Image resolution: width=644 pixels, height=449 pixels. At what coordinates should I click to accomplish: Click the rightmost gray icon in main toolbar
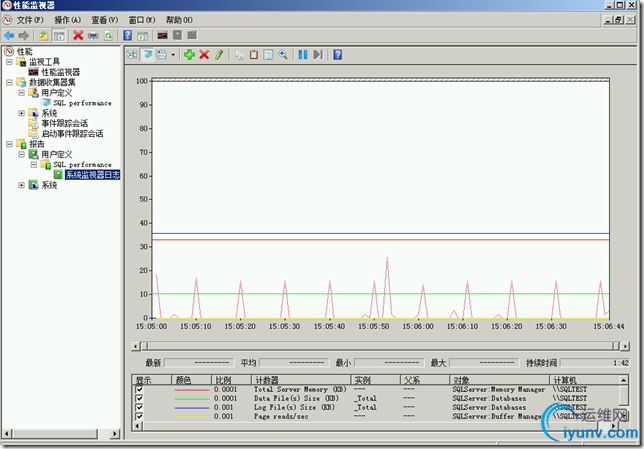(192, 36)
